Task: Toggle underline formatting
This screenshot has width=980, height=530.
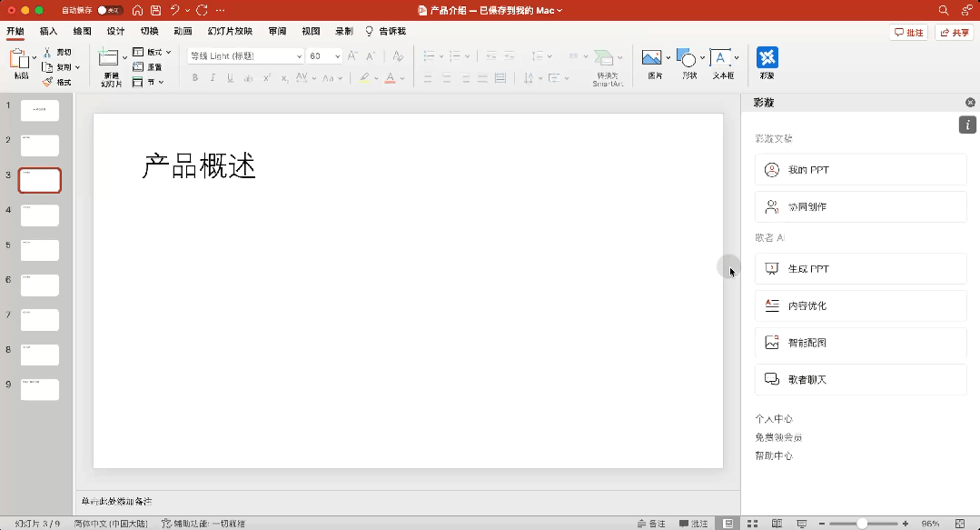Action: click(230, 77)
